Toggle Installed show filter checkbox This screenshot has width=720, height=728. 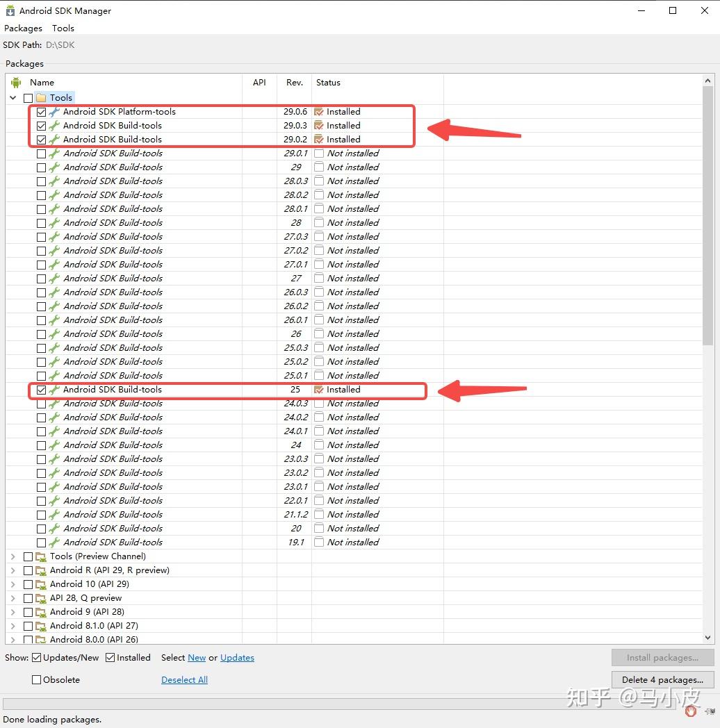coord(110,658)
